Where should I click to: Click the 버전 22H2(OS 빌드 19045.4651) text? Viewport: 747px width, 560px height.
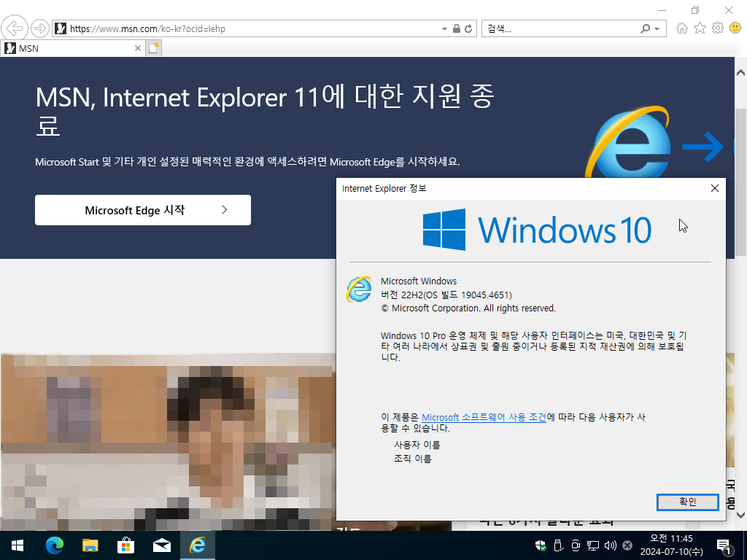coord(446,295)
